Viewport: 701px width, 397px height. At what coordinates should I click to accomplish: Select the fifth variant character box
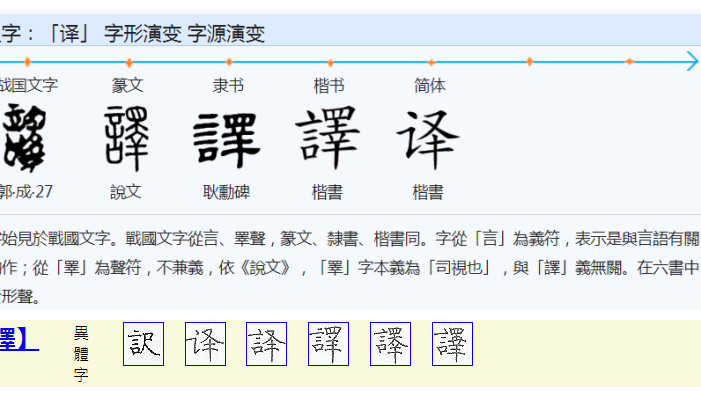point(390,344)
